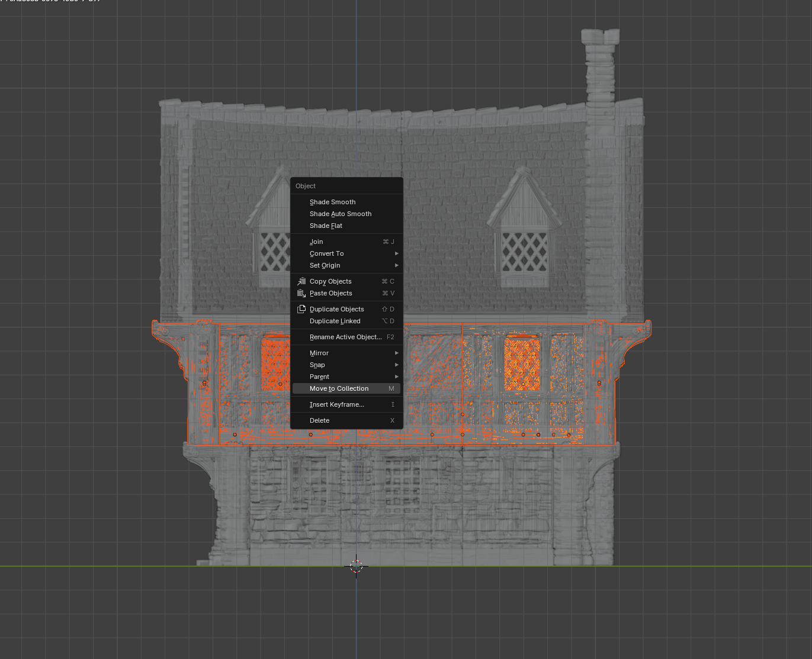The height and width of the screenshot is (659, 812).
Task: Choose Join from the Object menu
Action: [316, 242]
